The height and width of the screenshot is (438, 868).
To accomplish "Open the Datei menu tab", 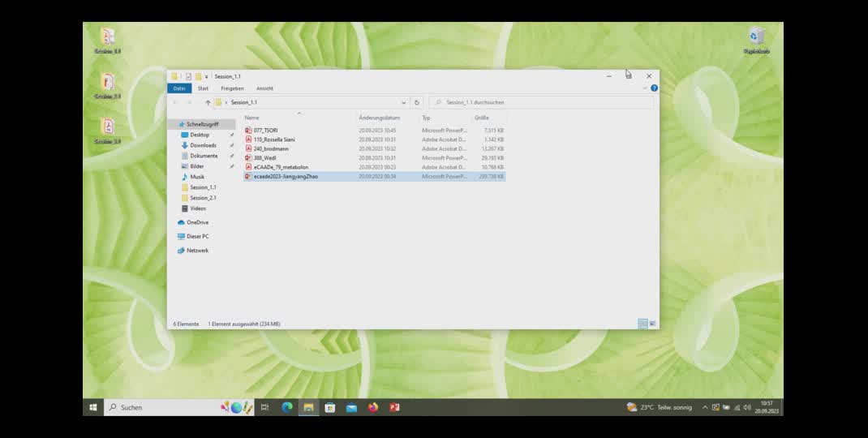I will [179, 88].
